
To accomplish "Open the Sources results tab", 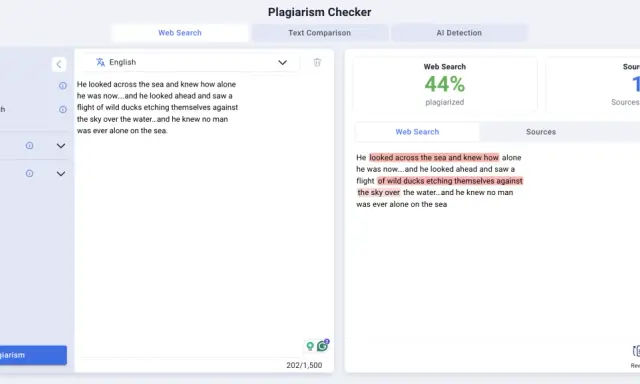I will tap(541, 132).
